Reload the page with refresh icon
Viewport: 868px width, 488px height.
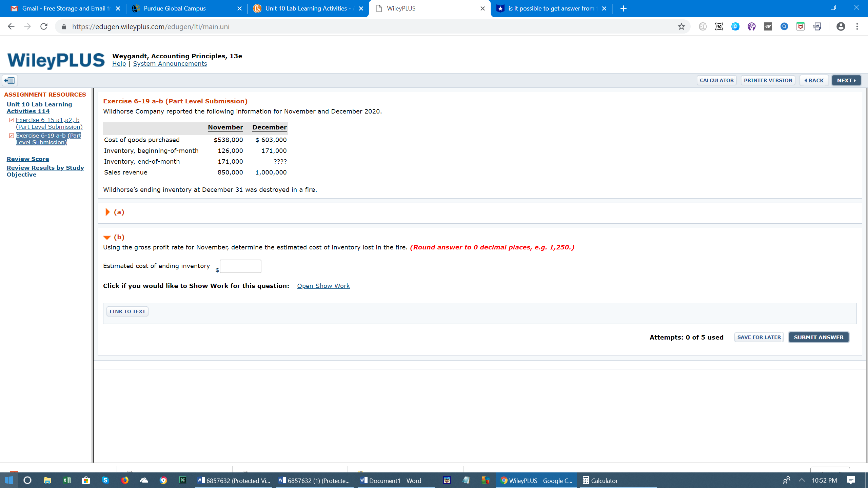coord(44,26)
